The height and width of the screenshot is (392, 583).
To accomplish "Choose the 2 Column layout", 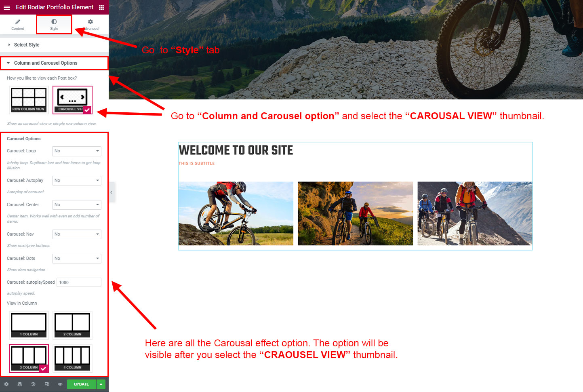I will pyautogui.click(x=72, y=325).
